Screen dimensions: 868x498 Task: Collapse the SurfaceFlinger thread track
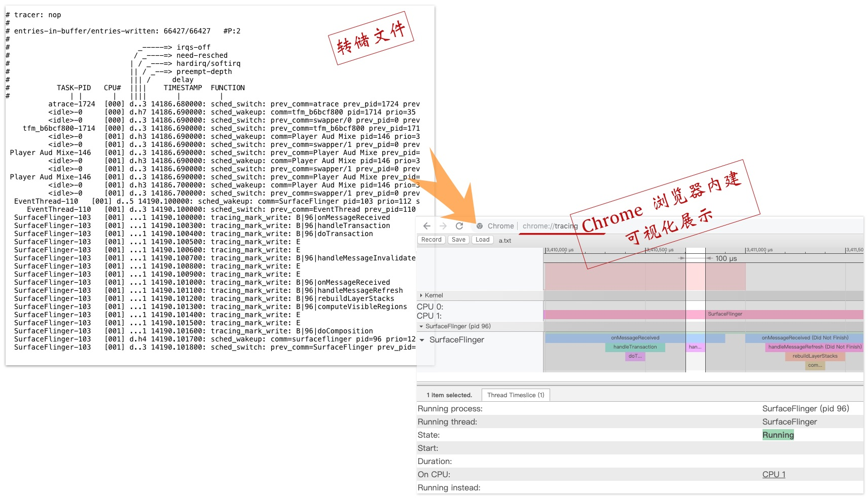[x=422, y=340]
